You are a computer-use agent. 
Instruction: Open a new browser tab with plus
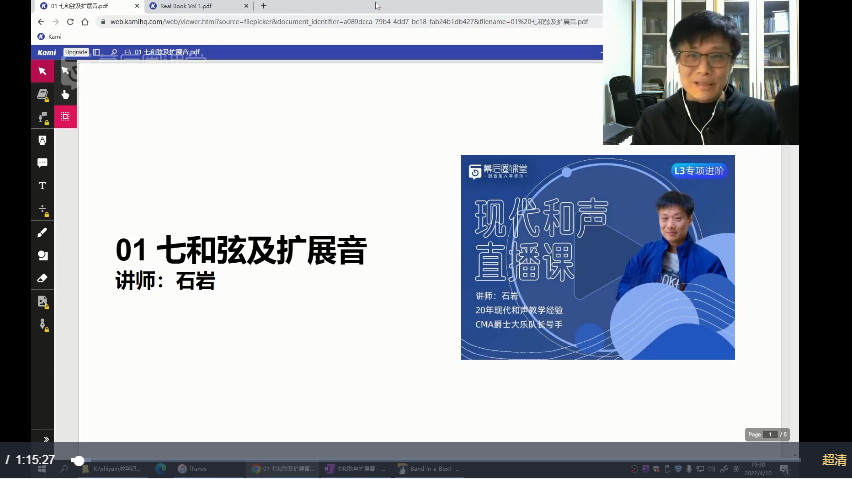[x=264, y=6]
